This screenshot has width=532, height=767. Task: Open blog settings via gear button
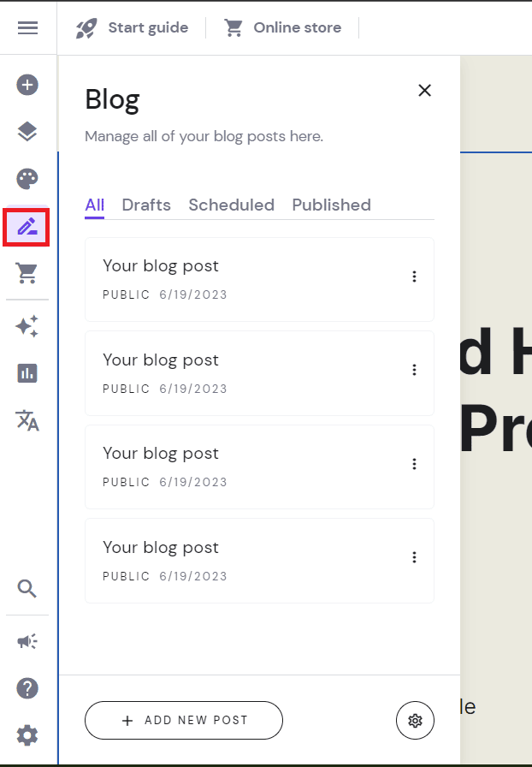tap(415, 720)
